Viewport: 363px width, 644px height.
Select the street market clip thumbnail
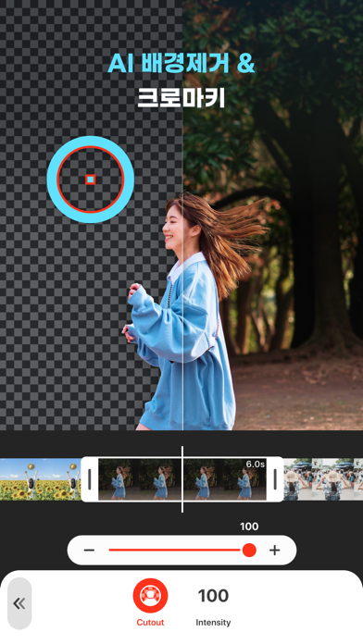point(323,479)
